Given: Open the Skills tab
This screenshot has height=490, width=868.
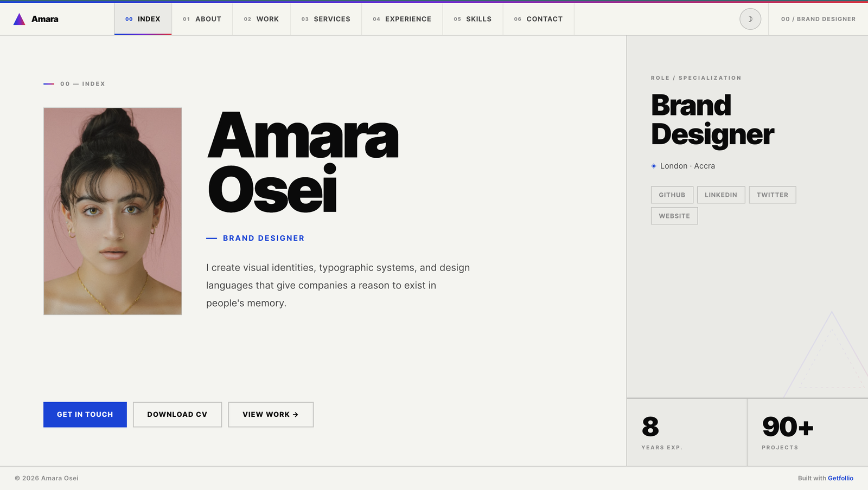Looking at the screenshot, I should pyautogui.click(x=473, y=19).
